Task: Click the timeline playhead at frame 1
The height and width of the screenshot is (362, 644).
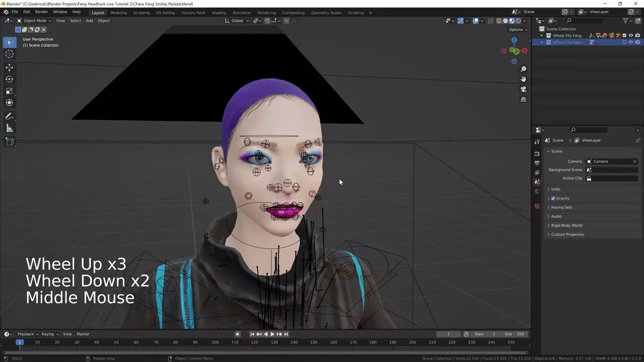Action: 19,342
